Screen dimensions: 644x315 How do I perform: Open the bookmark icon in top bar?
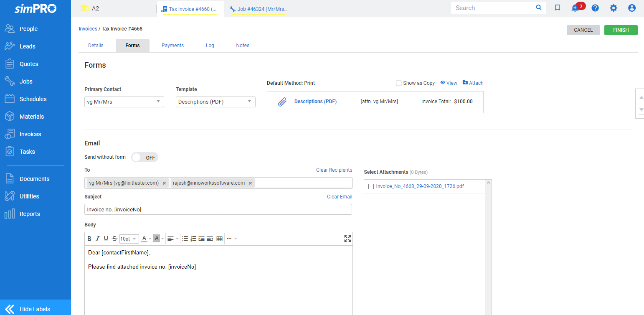(557, 8)
